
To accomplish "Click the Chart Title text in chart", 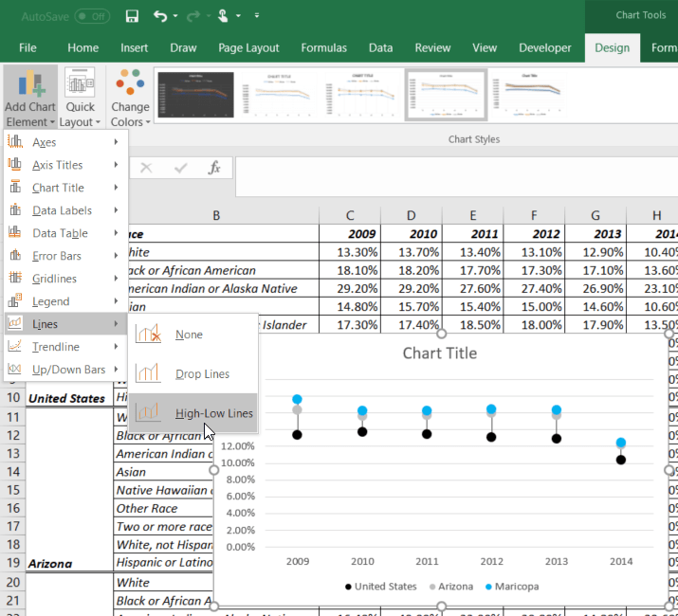I will pos(440,353).
